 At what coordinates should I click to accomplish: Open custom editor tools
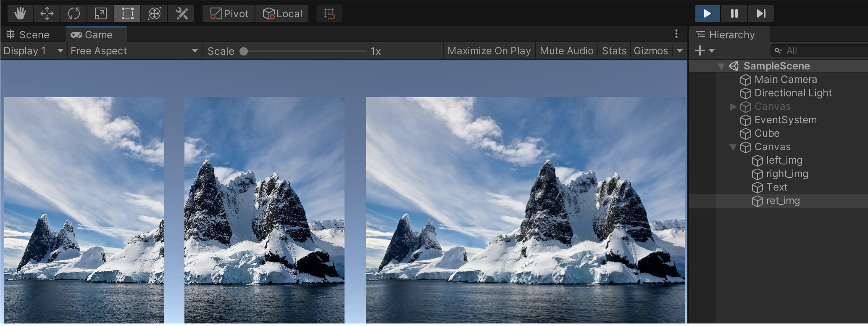(181, 13)
